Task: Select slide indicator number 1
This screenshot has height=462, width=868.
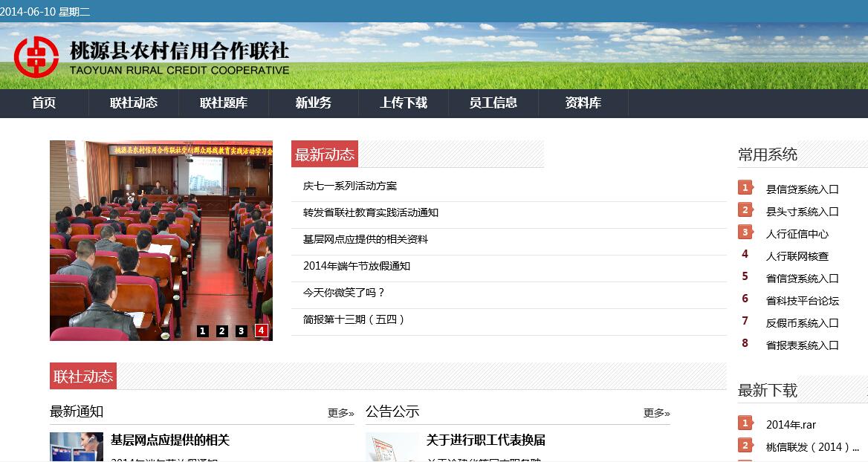Action: [203, 331]
